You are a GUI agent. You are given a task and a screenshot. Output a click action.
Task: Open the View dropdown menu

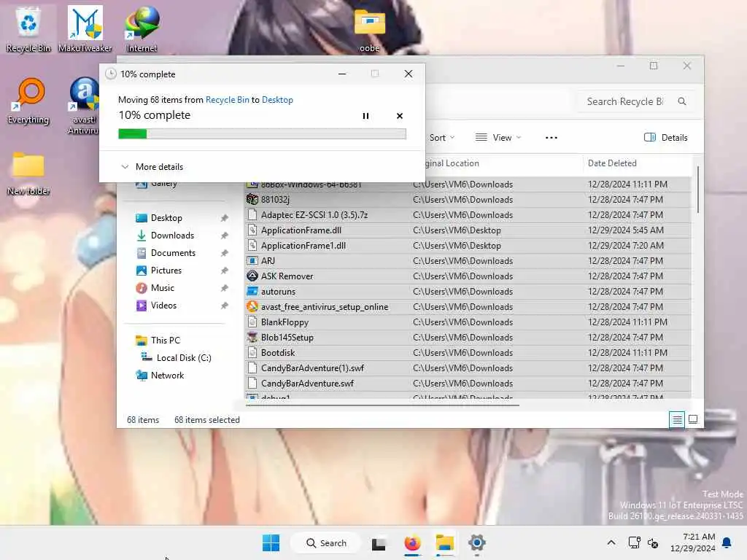(499, 138)
